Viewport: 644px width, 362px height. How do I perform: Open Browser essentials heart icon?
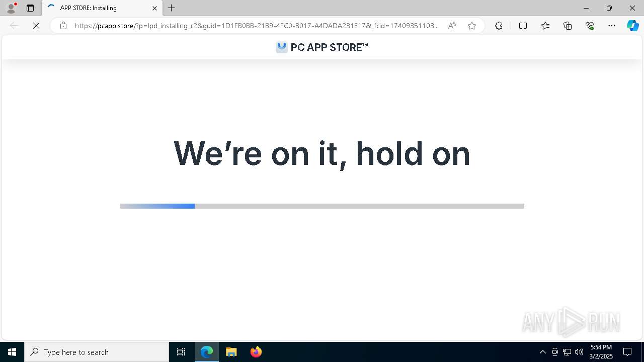590,26
